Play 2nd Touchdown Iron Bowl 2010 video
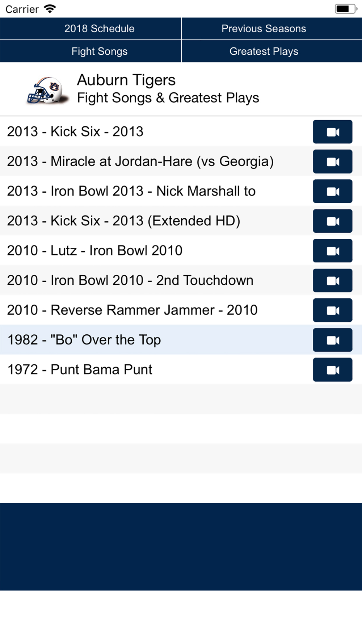The width and height of the screenshot is (362, 644). [x=332, y=280]
